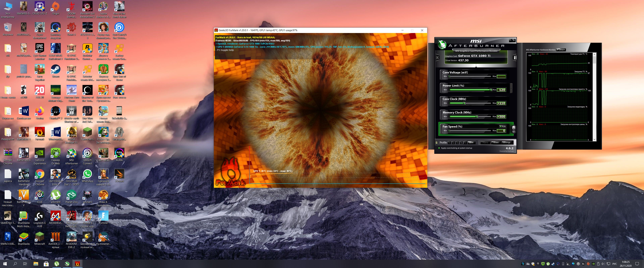Click the Afterburner jet logo icon
This screenshot has height=268, width=644.
442,45
